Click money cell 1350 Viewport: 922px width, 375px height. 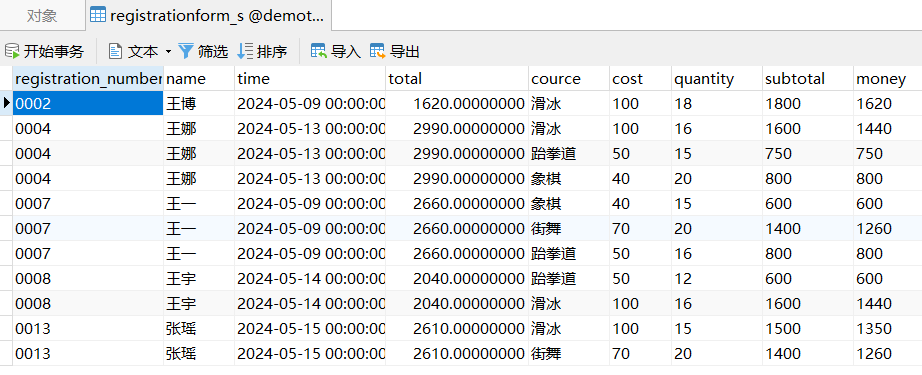[x=887, y=328]
